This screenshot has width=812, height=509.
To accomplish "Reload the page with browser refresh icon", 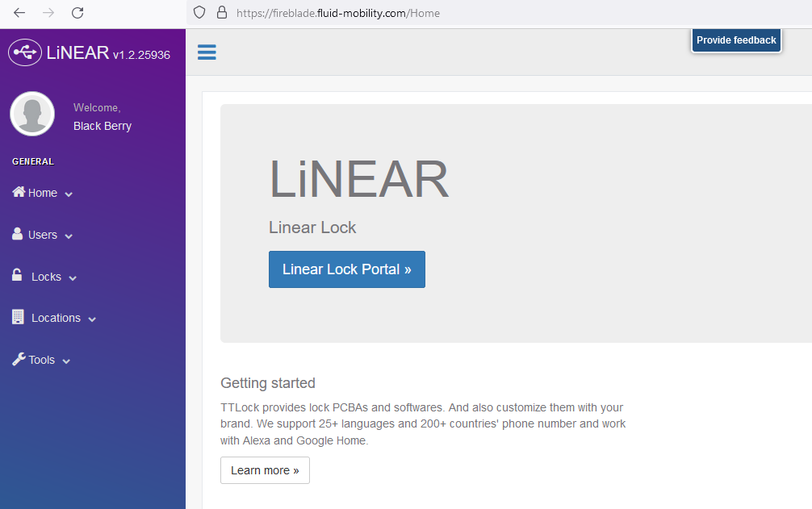I will pyautogui.click(x=77, y=13).
